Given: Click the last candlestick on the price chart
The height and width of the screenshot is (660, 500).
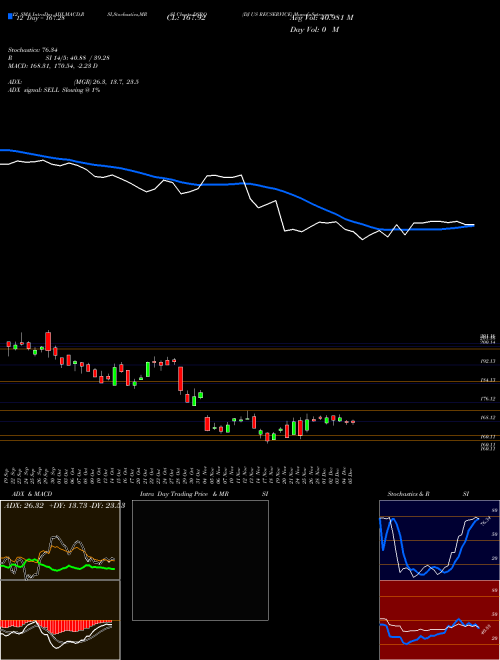Looking at the screenshot, I should pyautogui.click(x=353, y=422).
